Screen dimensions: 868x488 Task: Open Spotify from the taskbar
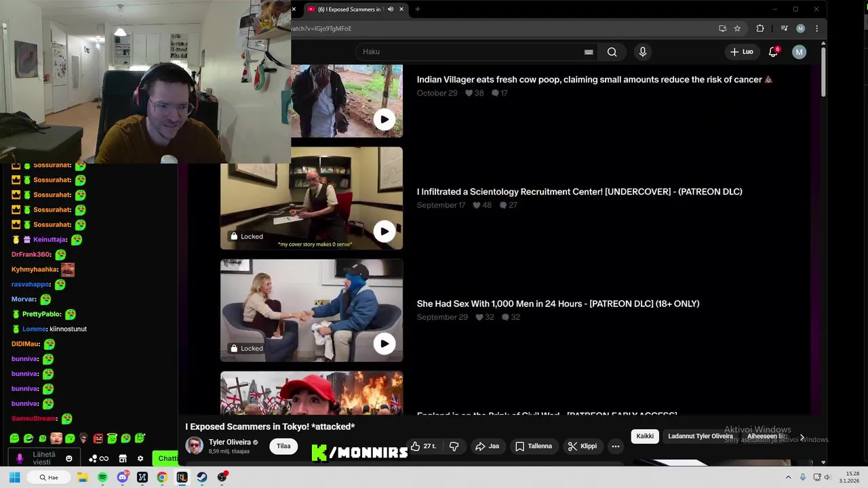point(102,477)
